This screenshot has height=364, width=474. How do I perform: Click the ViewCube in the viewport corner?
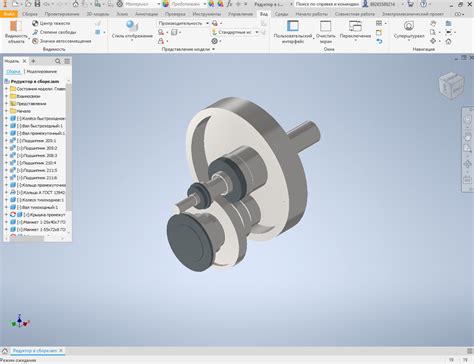(x=451, y=85)
